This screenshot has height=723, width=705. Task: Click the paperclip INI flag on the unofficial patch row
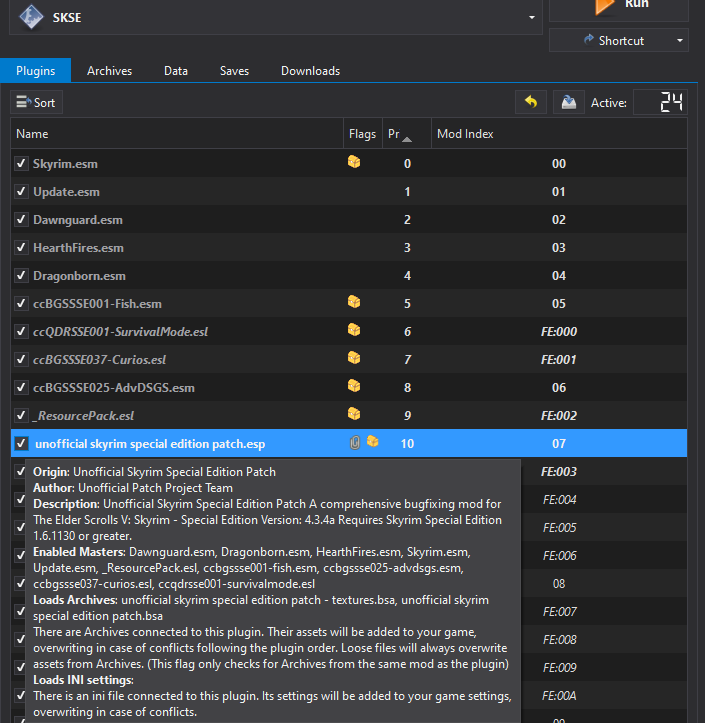(x=355, y=442)
